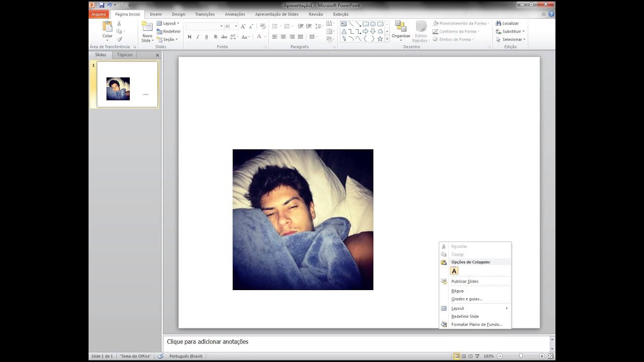
Task: Open the Arquivo file tab
Action: point(99,14)
